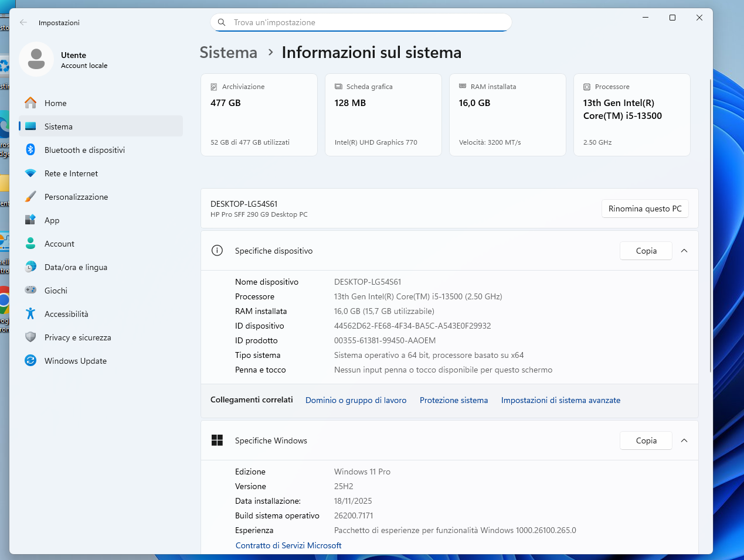
Task: Click the Archiviazione storage icon
Action: (x=214, y=87)
